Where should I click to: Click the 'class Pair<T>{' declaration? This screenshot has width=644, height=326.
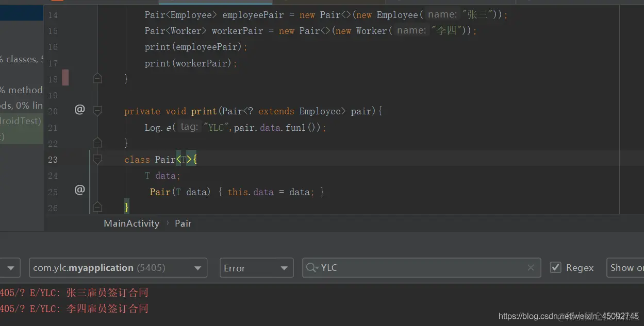(x=161, y=160)
